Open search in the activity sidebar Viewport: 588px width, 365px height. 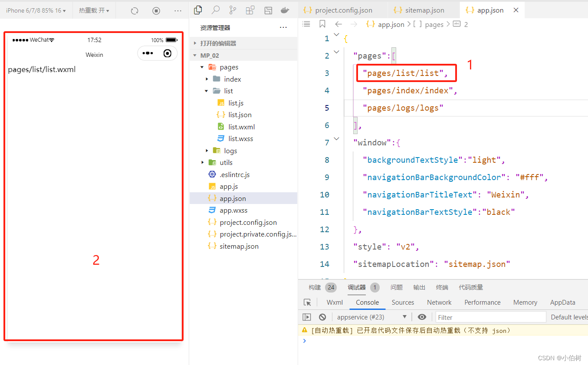(x=216, y=10)
